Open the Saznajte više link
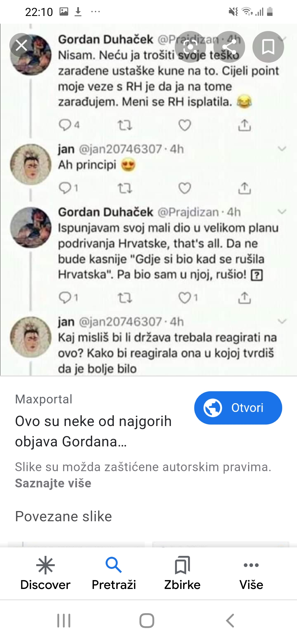 tap(53, 483)
